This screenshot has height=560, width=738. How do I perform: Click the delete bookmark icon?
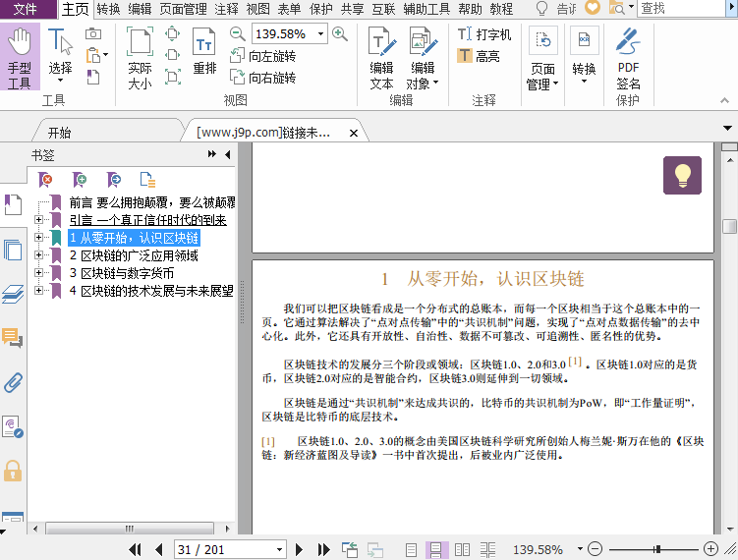tap(46, 179)
